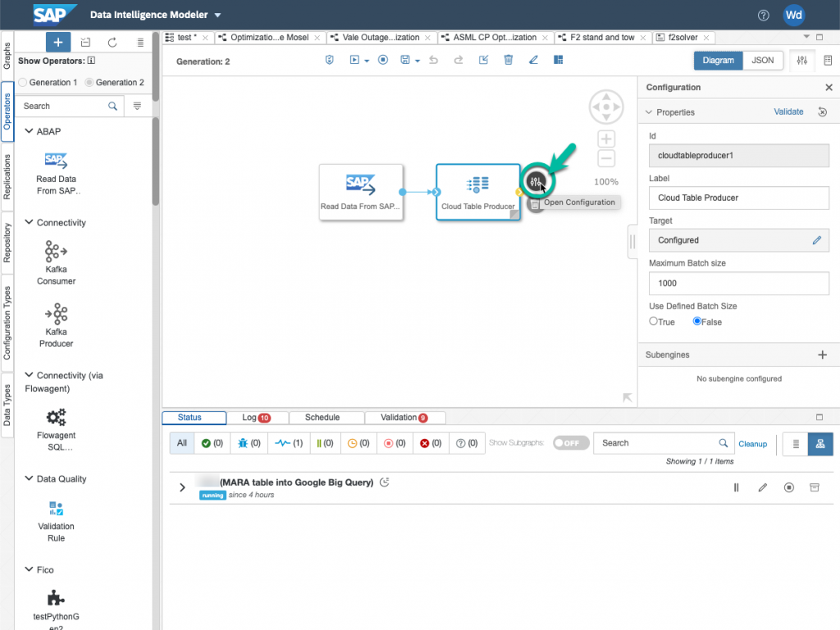The width and height of the screenshot is (840, 630).
Task: Open the Repository side tab
Action: 7,242
